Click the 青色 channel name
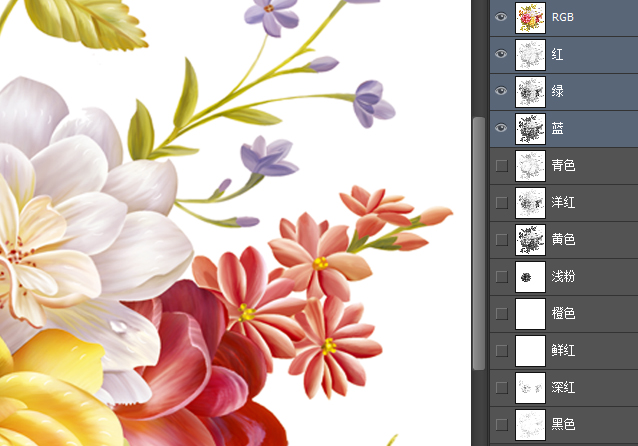Viewport: 638px width, 446px height. [563, 165]
